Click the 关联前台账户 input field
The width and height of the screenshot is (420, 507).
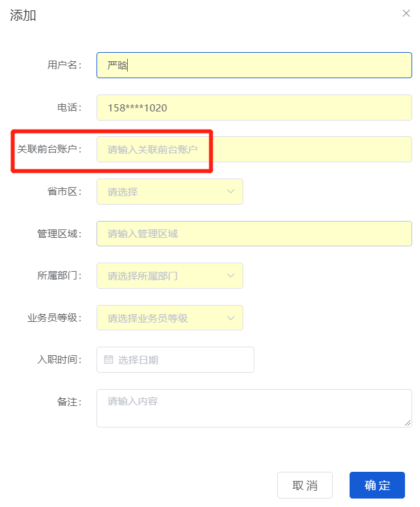click(254, 149)
